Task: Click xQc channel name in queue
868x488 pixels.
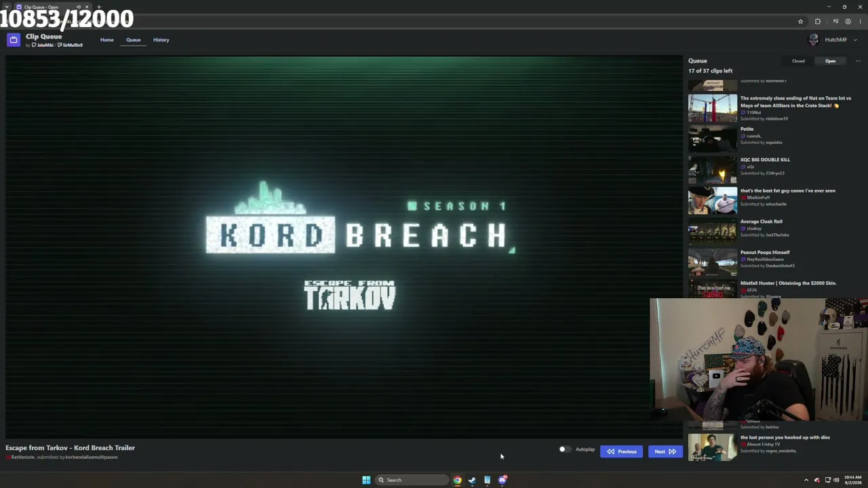Action: [751, 167]
